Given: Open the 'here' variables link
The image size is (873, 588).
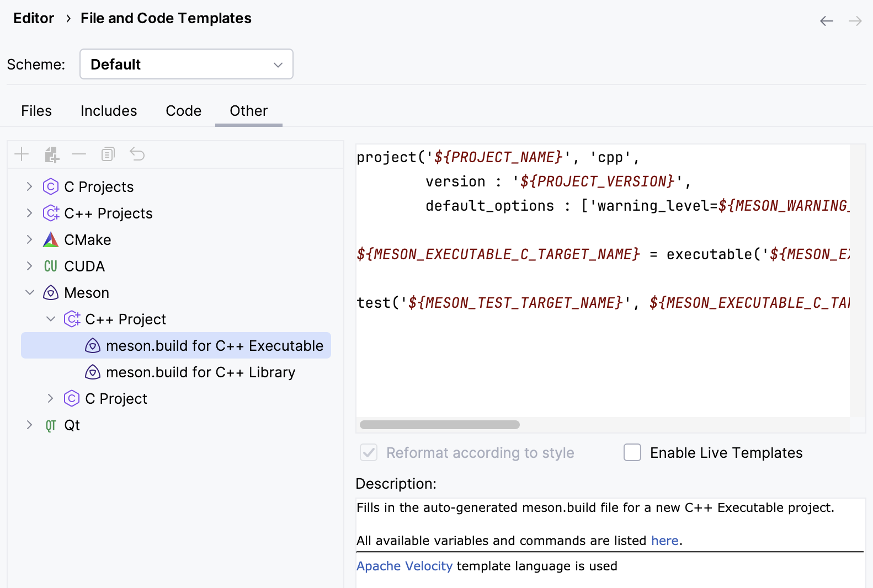Looking at the screenshot, I should pos(664,541).
